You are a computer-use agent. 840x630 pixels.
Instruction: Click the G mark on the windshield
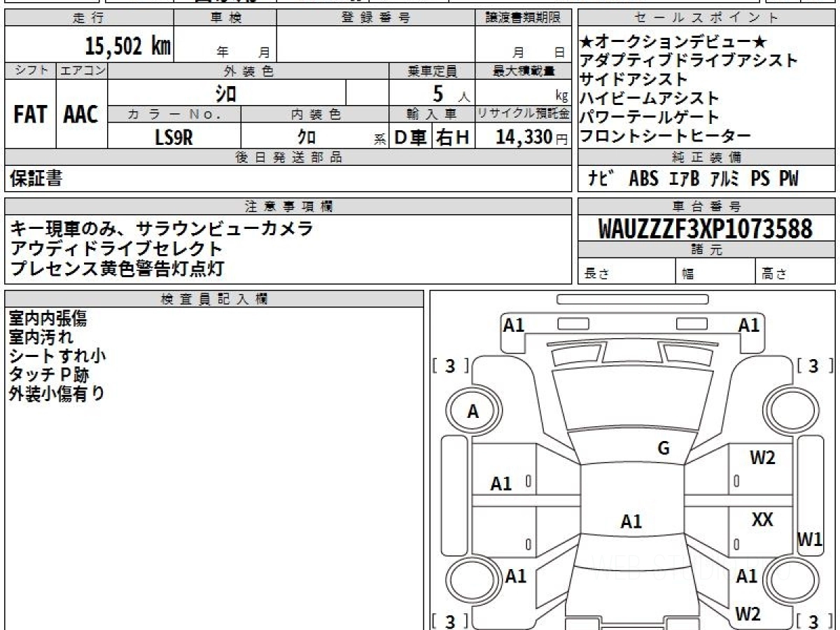click(x=664, y=449)
